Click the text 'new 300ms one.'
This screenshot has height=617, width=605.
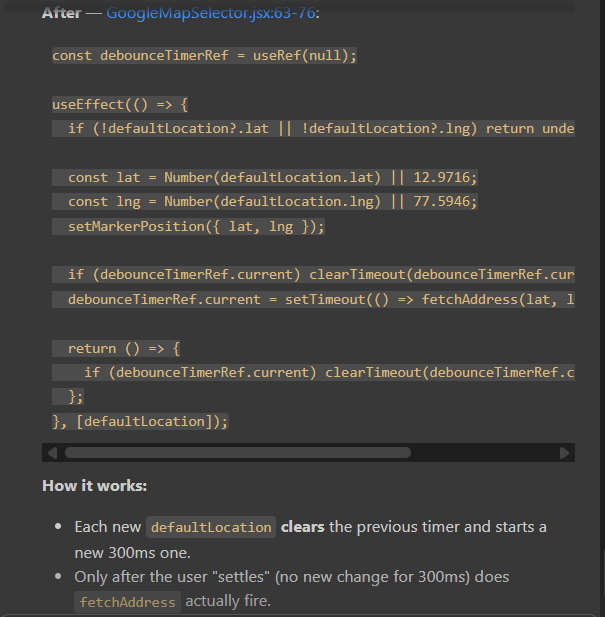(x=133, y=553)
